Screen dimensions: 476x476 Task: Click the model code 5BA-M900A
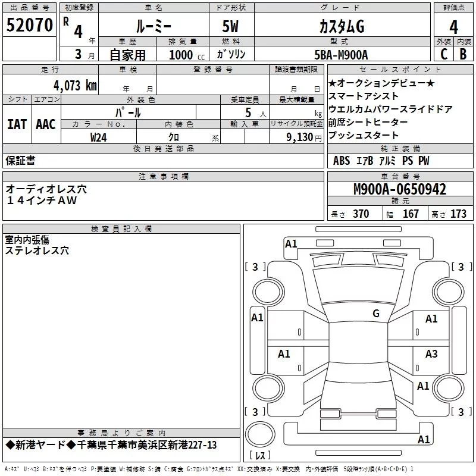[x=341, y=55]
